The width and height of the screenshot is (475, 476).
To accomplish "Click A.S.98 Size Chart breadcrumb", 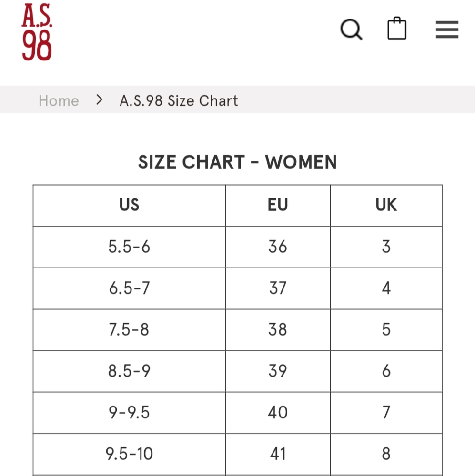I will [x=179, y=101].
